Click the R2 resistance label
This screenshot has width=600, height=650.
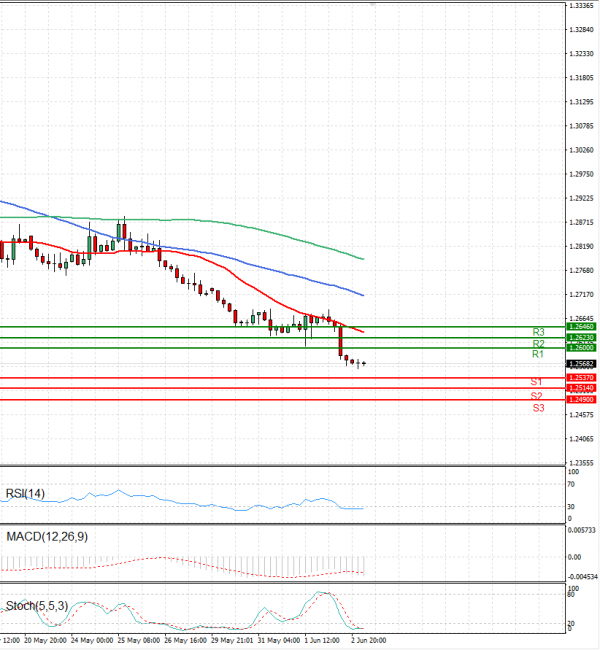538,344
